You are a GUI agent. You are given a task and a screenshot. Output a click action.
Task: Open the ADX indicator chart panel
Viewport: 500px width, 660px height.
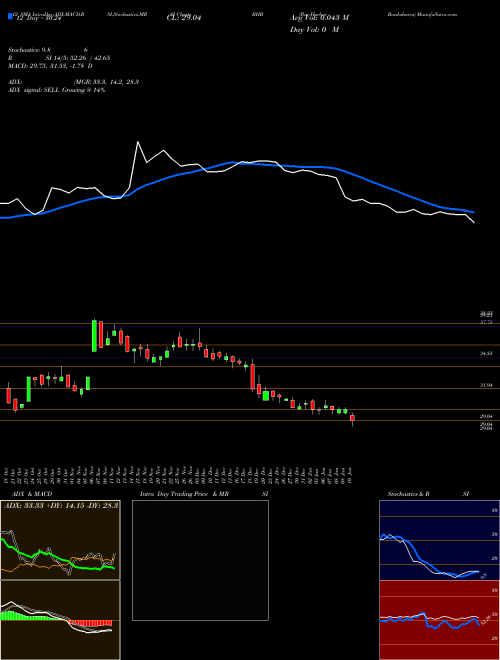(60, 540)
